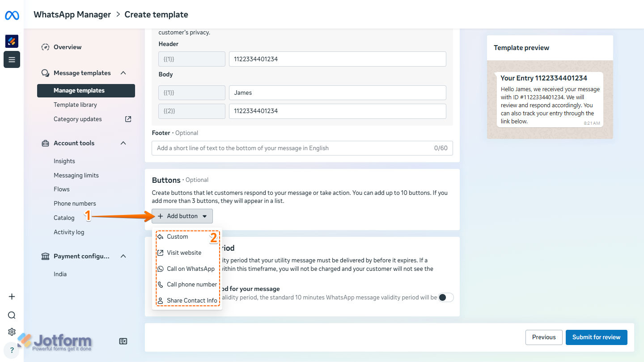Image resolution: width=644 pixels, height=362 pixels.
Task: Open the Jotform business account icon
Action: (x=12, y=41)
